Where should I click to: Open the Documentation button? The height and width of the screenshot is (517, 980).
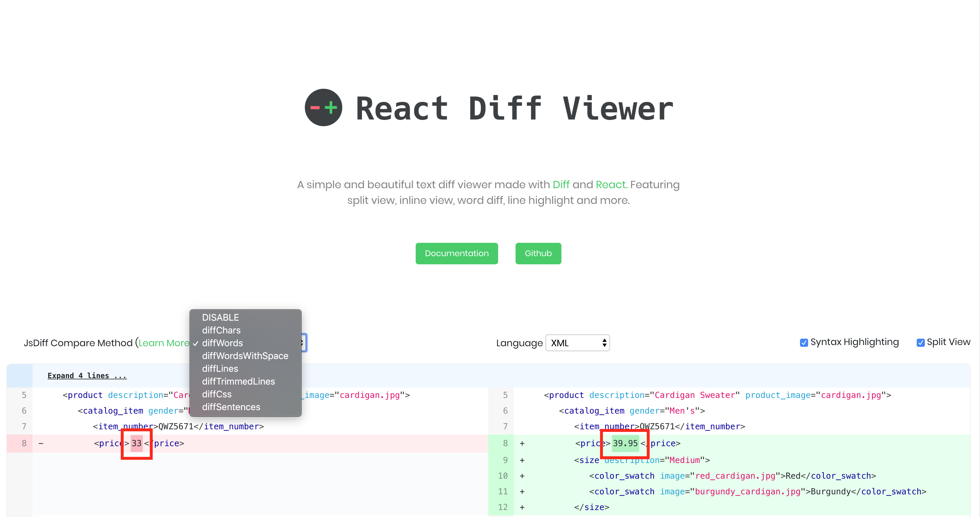457,254
